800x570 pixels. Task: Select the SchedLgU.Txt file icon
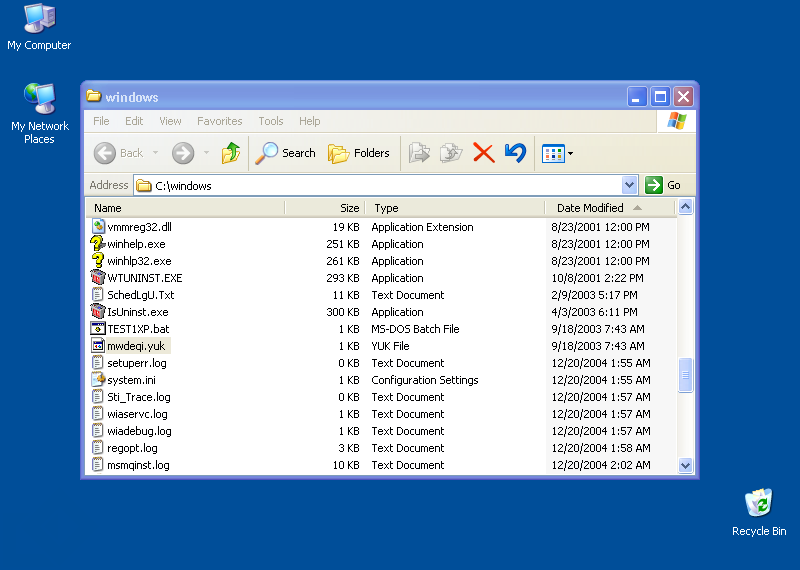pos(98,295)
